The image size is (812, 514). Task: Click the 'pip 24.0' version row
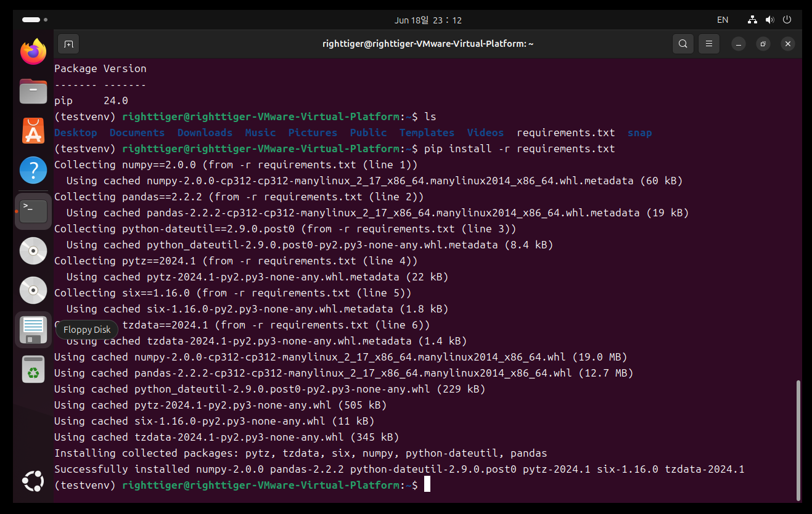click(x=91, y=100)
